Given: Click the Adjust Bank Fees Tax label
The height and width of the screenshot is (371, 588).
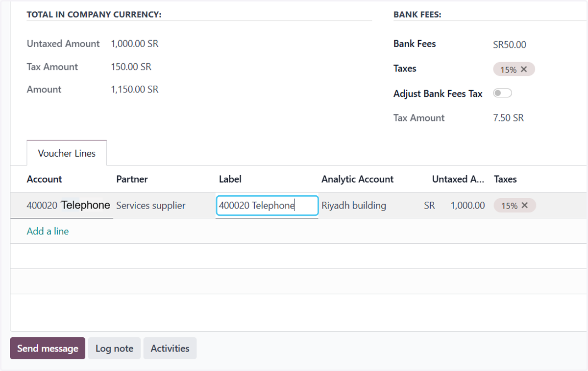Looking at the screenshot, I should pyautogui.click(x=438, y=93).
